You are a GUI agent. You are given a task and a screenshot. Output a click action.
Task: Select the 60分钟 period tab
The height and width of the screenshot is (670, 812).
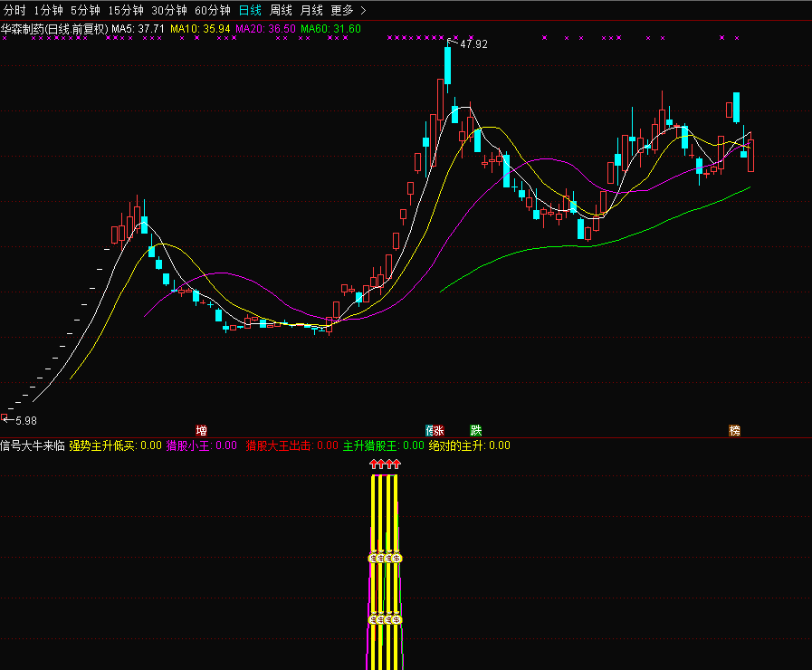pyautogui.click(x=213, y=10)
